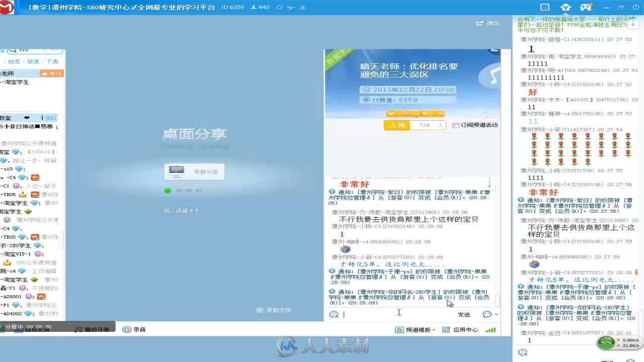Open 应用中心 app center
Viewport: 644px width, 362px height.
[460, 330]
